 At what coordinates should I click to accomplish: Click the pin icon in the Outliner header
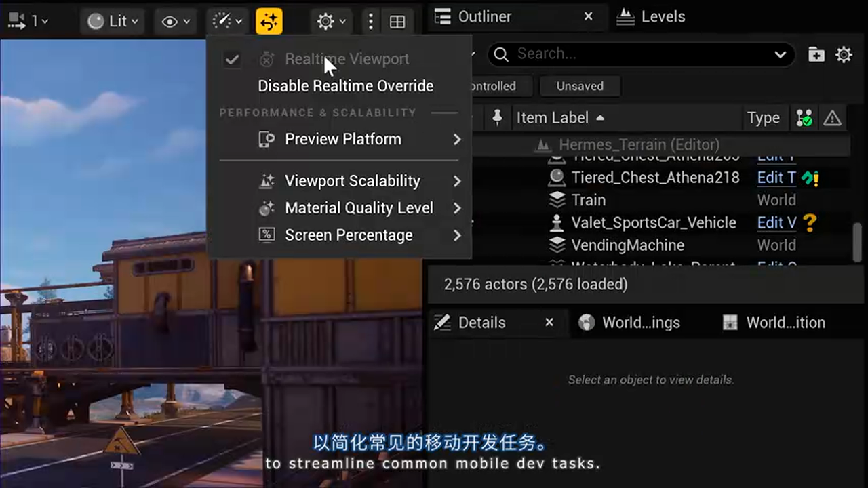497,117
